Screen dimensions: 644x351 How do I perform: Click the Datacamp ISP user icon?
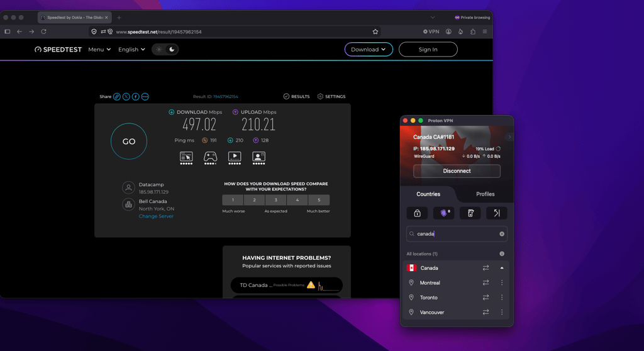128,188
